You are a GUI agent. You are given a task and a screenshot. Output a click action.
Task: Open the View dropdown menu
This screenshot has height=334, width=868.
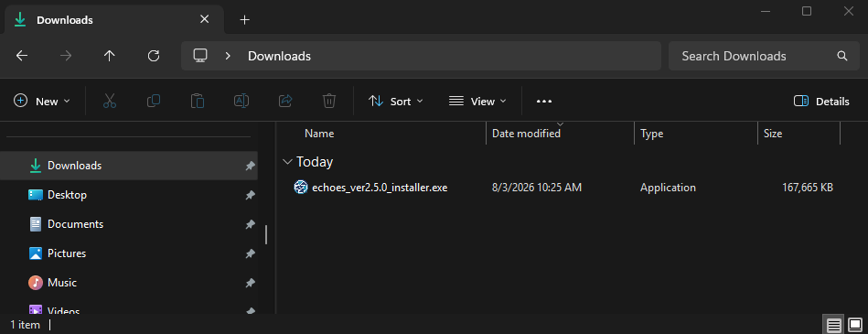[x=477, y=102]
